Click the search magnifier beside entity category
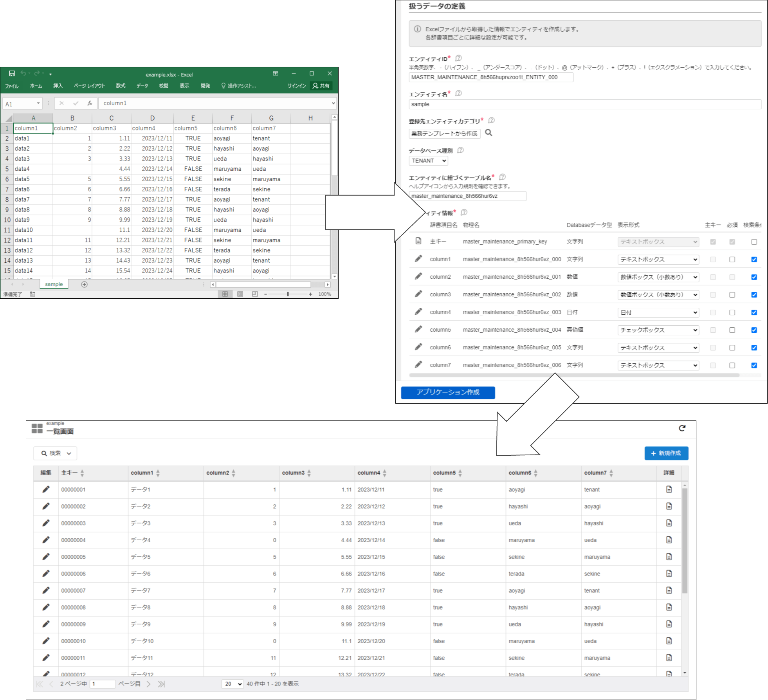 point(489,133)
